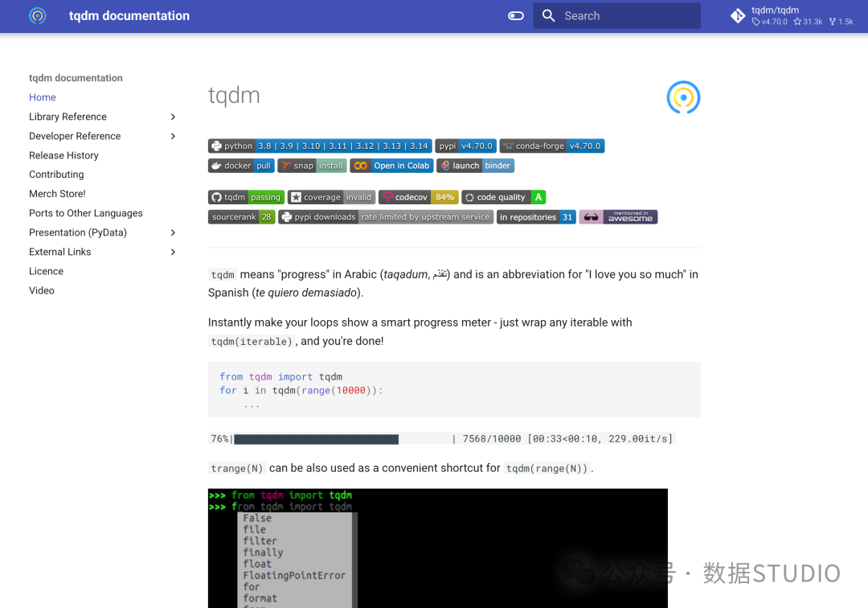The height and width of the screenshot is (608, 868).
Task: Click the pypi downloads badge
Action: coord(386,217)
